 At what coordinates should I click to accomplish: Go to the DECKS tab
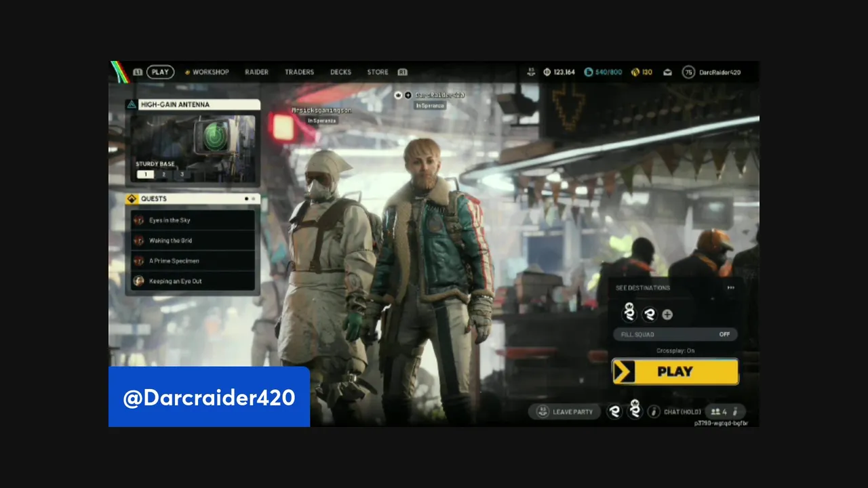pyautogui.click(x=340, y=72)
